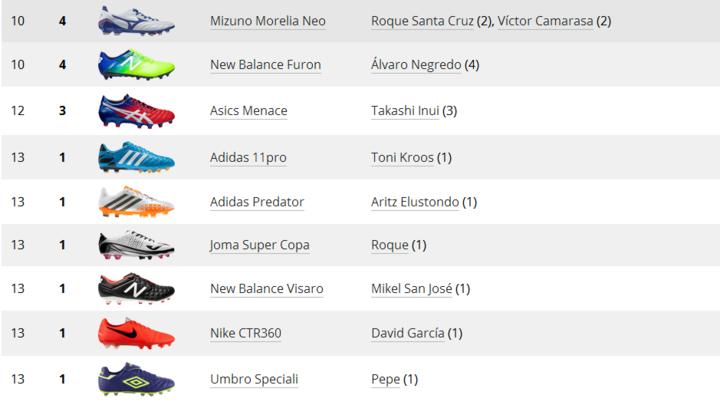This screenshot has height=405, width=720.
Task: Click the orange Nike CTR360 boot image
Action: coord(136,333)
